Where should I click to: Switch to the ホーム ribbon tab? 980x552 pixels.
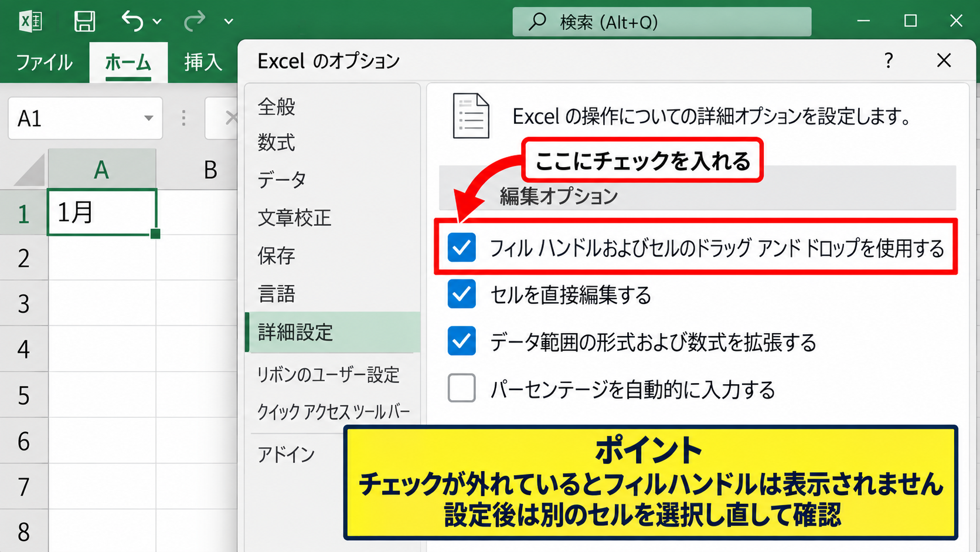pyautogui.click(x=128, y=62)
